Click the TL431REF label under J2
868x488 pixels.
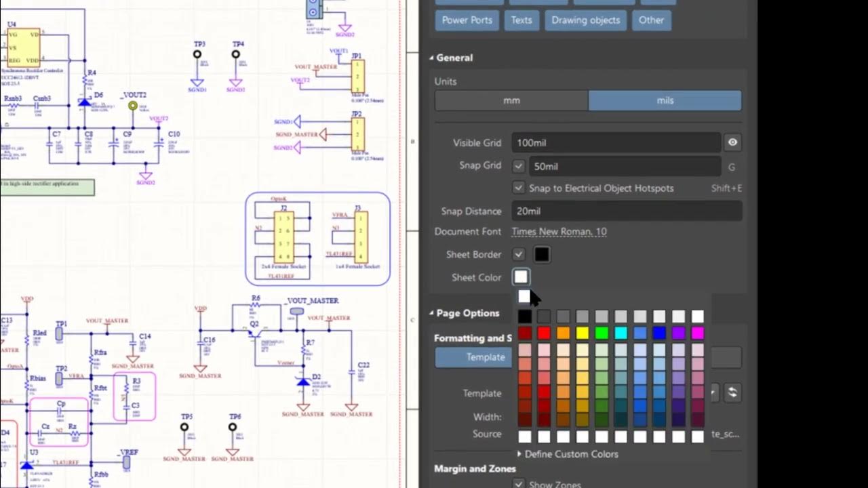[x=281, y=277]
